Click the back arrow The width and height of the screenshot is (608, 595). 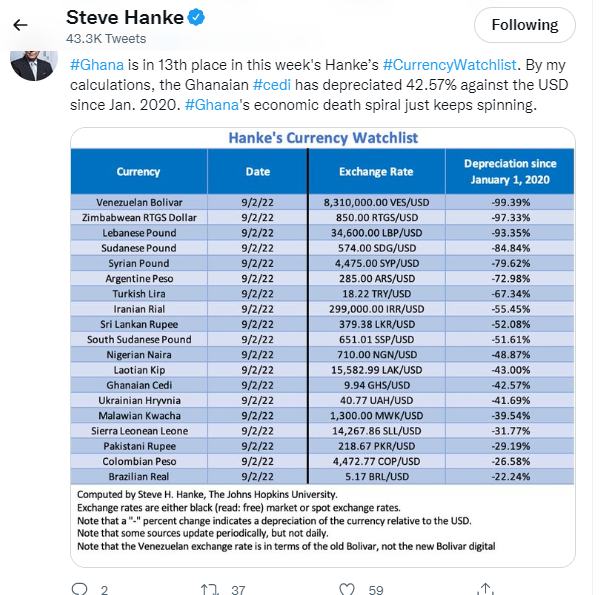tap(20, 24)
